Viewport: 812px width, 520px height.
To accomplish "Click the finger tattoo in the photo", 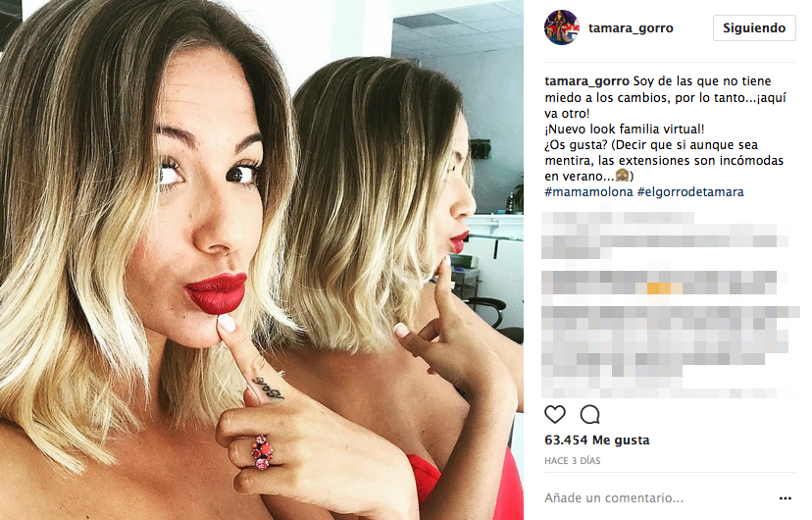I will pyautogui.click(x=269, y=389).
